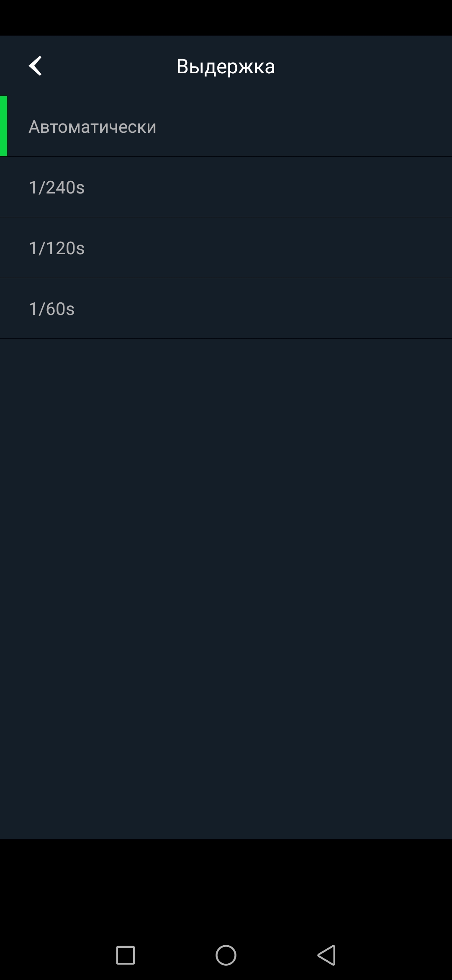The height and width of the screenshot is (980, 452).
Task: Tap the Автоматически list entry
Action: pos(226,126)
